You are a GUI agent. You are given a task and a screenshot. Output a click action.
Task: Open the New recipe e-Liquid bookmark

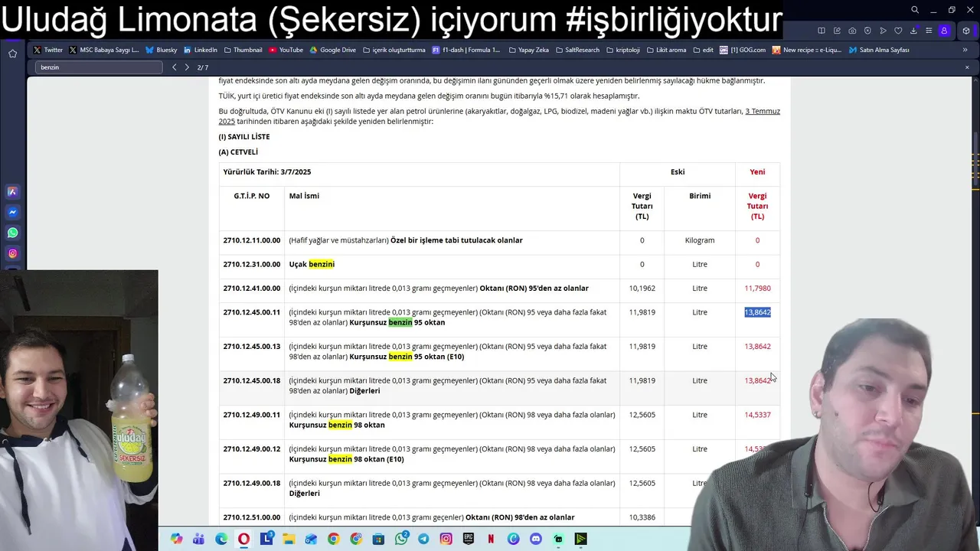click(x=807, y=50)
